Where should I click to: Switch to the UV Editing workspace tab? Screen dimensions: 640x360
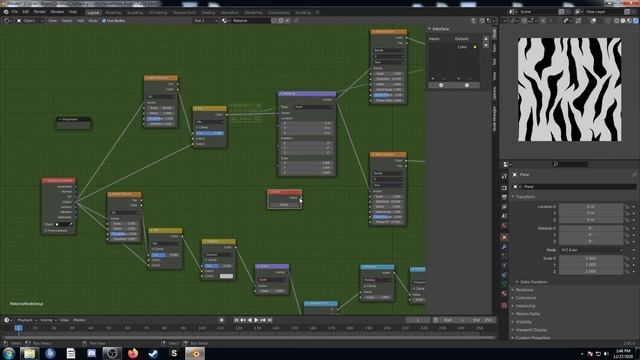(x=158, y=13)
